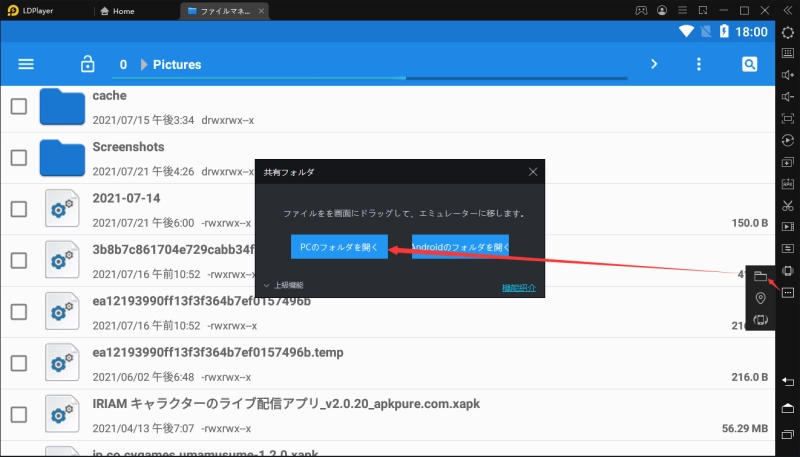Check the Screenshots folder checkbox
Viewport: 800px width, 457px height.
(19, 158)
